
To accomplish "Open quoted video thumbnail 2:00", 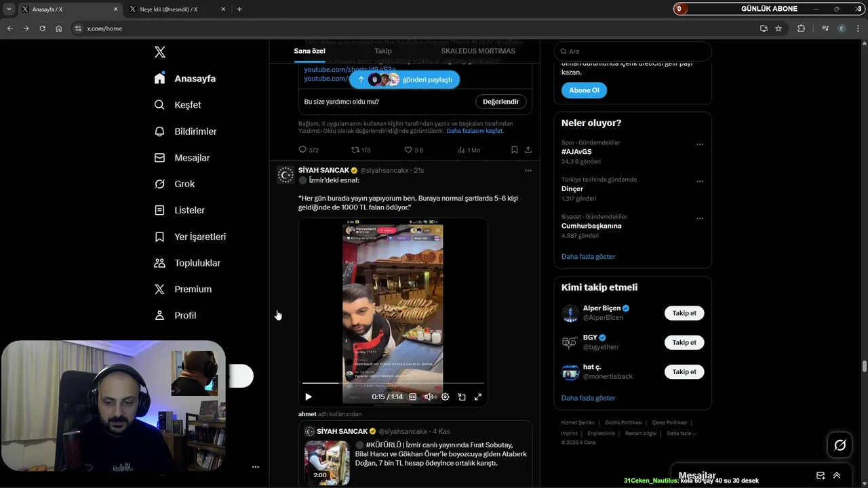I will 327,463.
